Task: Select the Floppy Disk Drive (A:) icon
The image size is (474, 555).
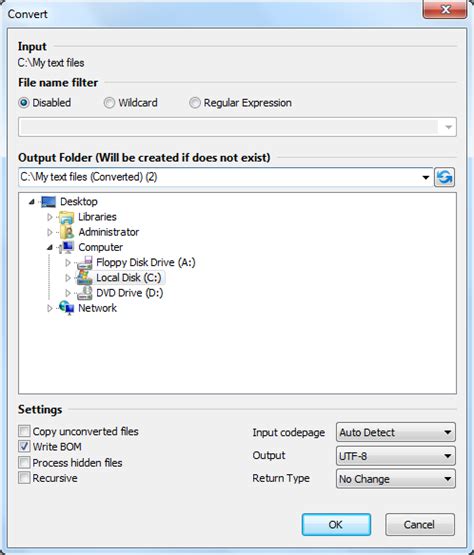Action: click(85, 263)
